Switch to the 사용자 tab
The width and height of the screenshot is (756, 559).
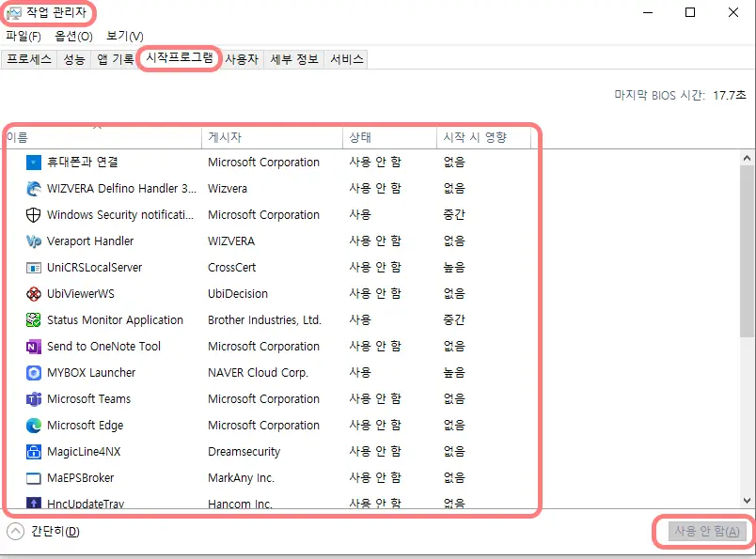point(242,59)
